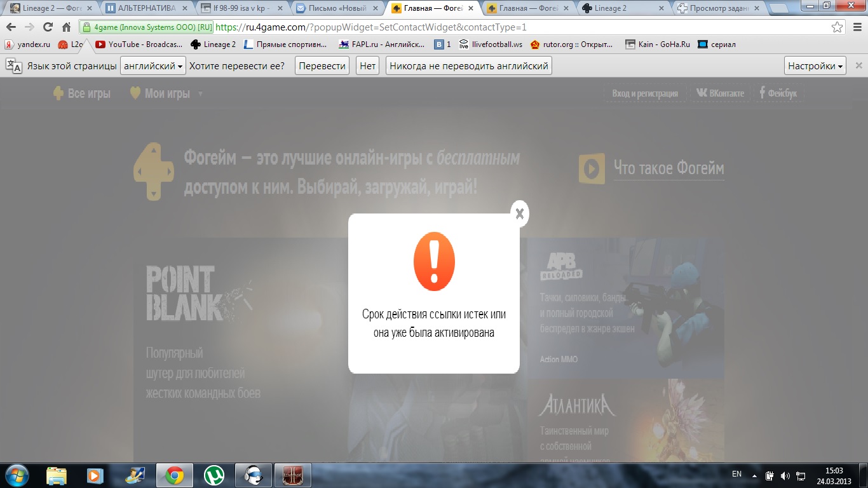
Task: Click the Перевести button
Action: (x=322, y=65)
